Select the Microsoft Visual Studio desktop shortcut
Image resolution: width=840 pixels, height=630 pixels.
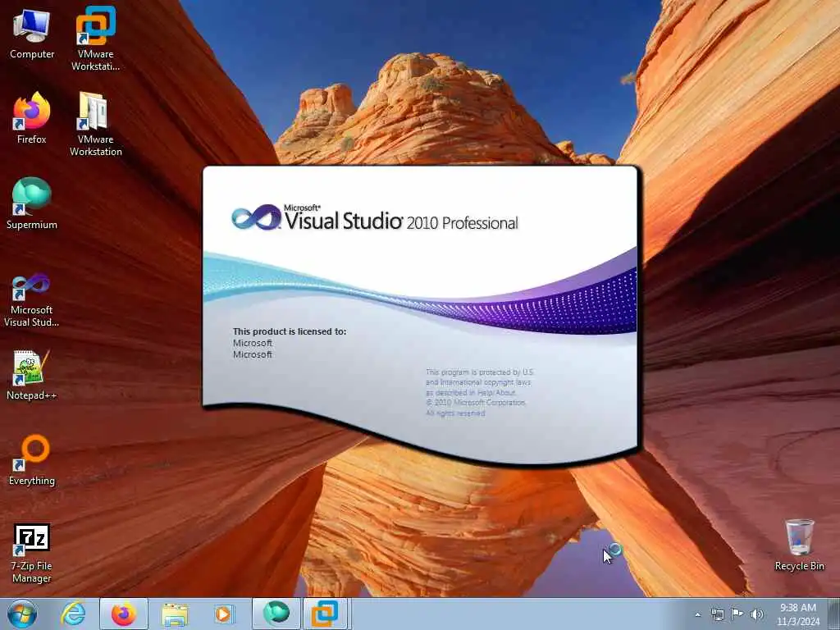point(32,300)
